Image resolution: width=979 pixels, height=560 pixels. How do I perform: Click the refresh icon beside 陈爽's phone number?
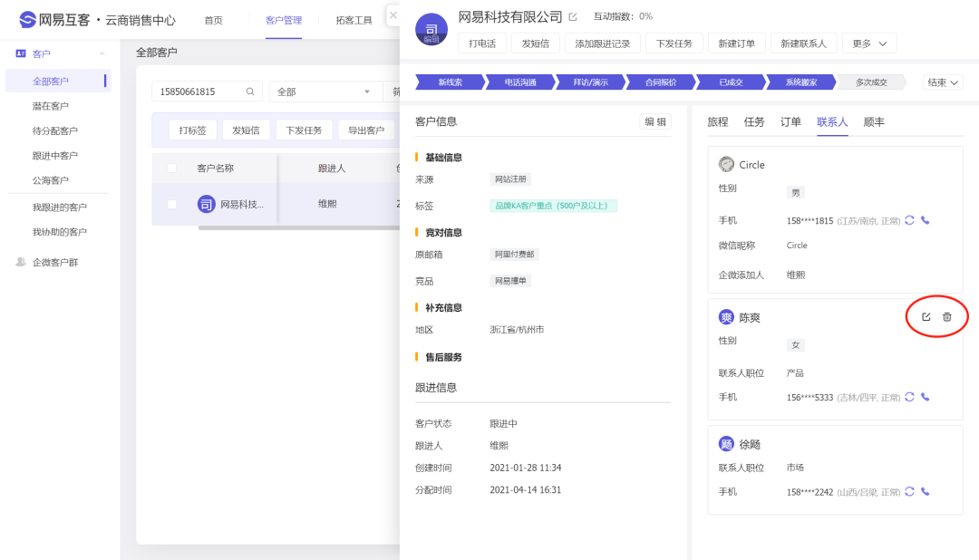[909, 397]
